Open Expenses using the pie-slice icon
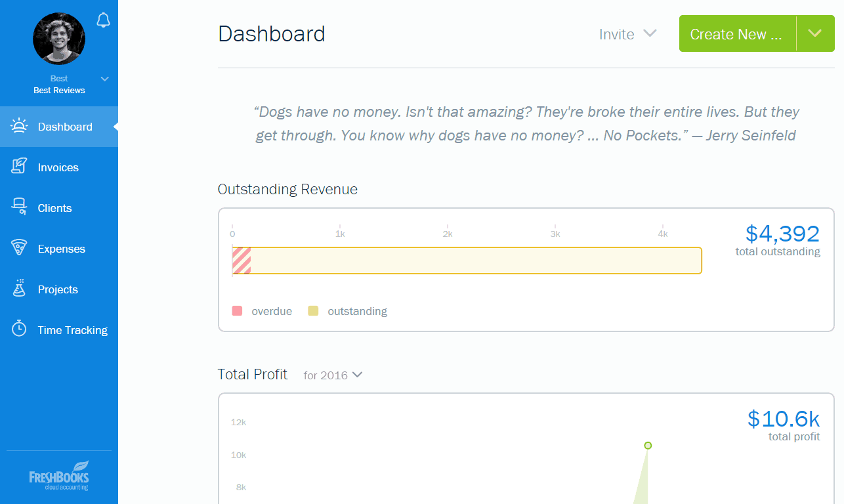The width and height of the screenshot is (844, 504). pyautogui.click(x=20, y=248)
